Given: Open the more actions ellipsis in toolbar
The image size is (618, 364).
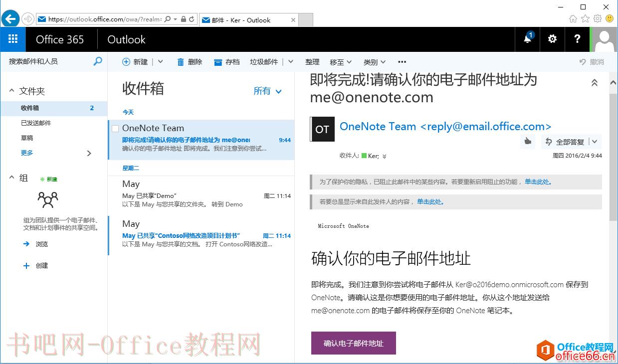Looking at the screenshot, I should [x=402, y=62].
